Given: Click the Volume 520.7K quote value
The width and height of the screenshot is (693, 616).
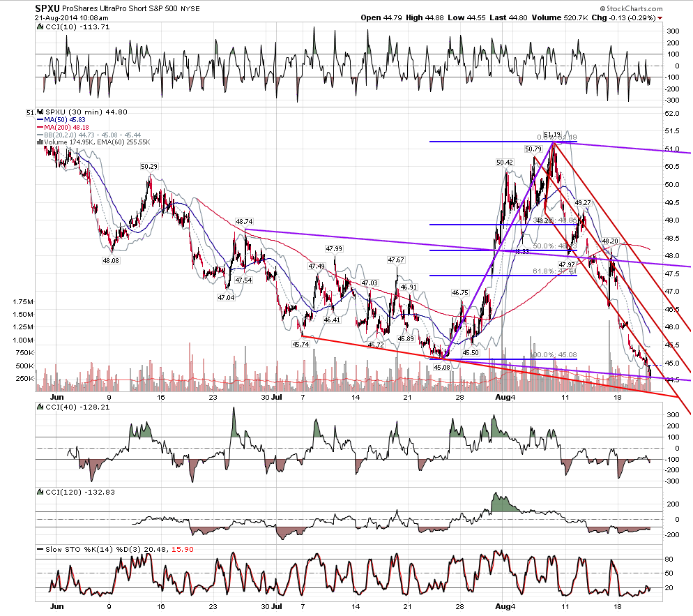Looking at the screenshot, I should tap(560, 17).
